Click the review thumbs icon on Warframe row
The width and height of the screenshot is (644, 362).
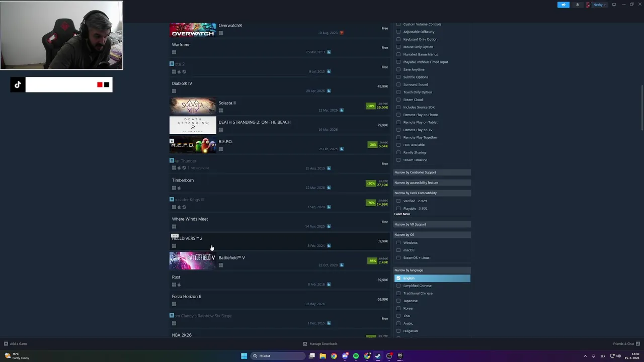(x=329, y=52)
